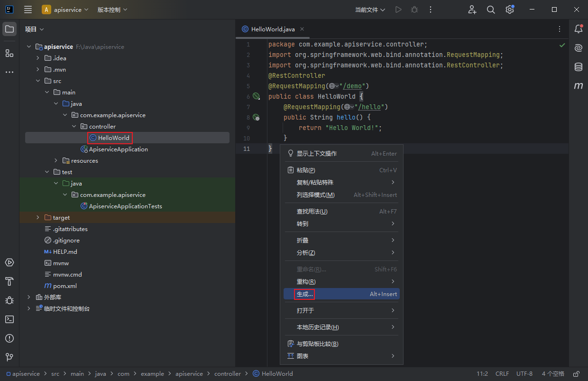The height and width of the screenshot is (381, 588).
Task: Open the Notifications bell panel
Action: coord(578,29)
